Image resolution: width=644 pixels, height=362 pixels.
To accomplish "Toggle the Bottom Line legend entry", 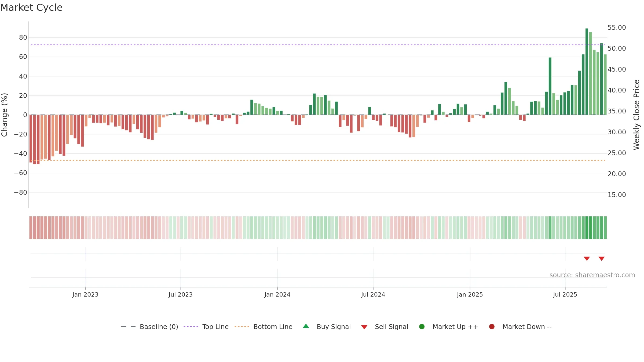I will coord(264,327).
